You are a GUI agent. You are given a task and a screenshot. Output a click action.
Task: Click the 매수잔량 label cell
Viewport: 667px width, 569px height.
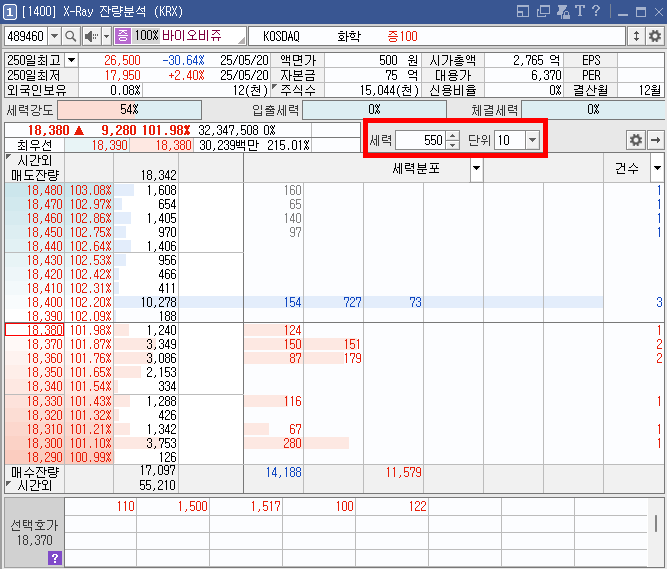point(35,472)
